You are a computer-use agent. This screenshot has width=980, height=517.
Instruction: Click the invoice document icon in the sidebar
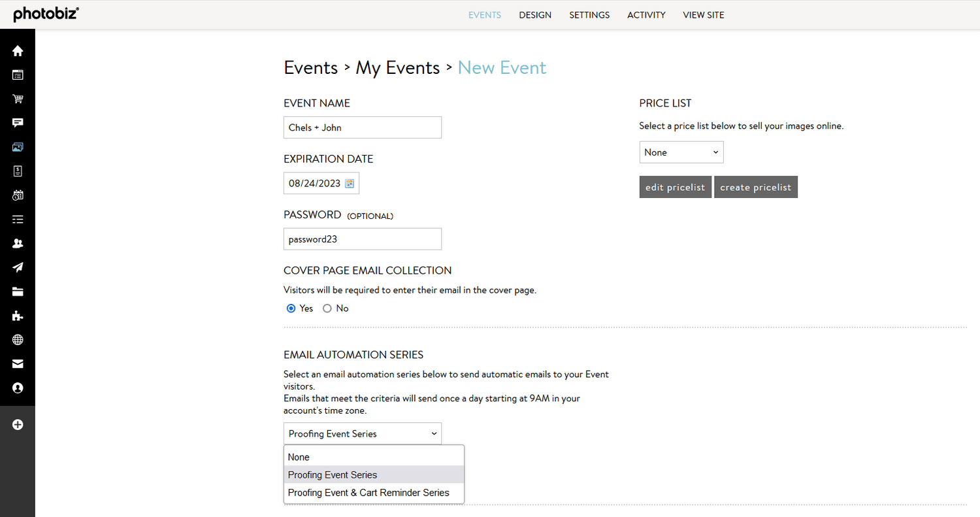(18, 171)
